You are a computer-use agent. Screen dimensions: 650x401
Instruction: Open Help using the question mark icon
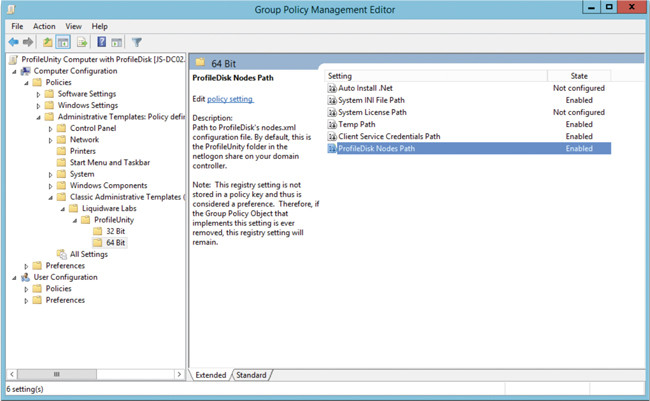point(101,42)
